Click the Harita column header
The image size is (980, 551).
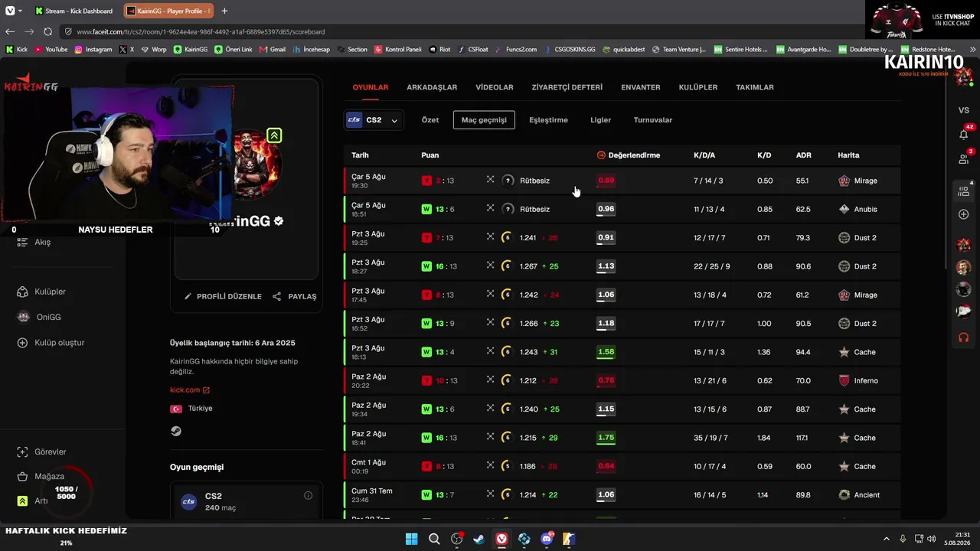coord(848,155)
